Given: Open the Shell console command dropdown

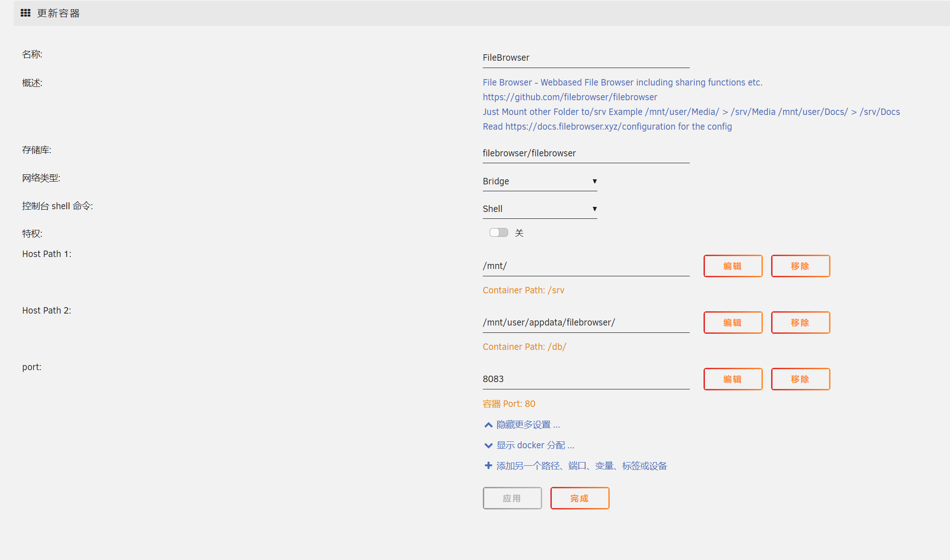Looking at the screenshot, I should click(539, 209).
